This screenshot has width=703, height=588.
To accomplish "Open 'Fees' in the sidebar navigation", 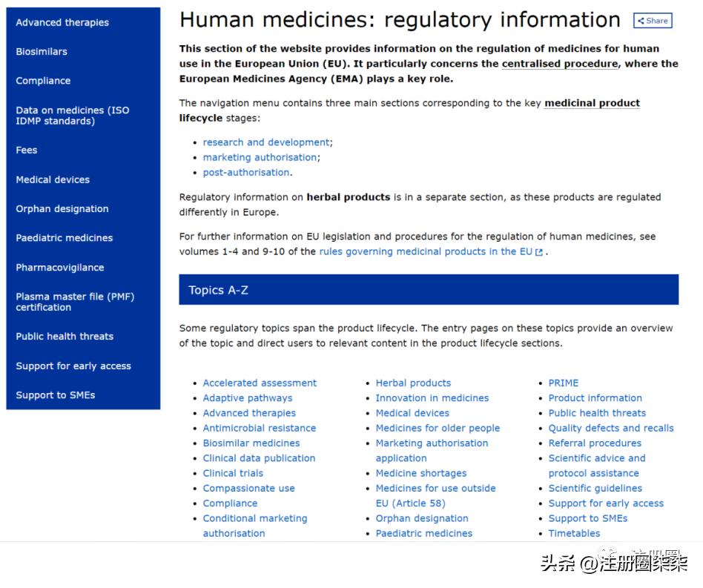I will click(26, 150).
